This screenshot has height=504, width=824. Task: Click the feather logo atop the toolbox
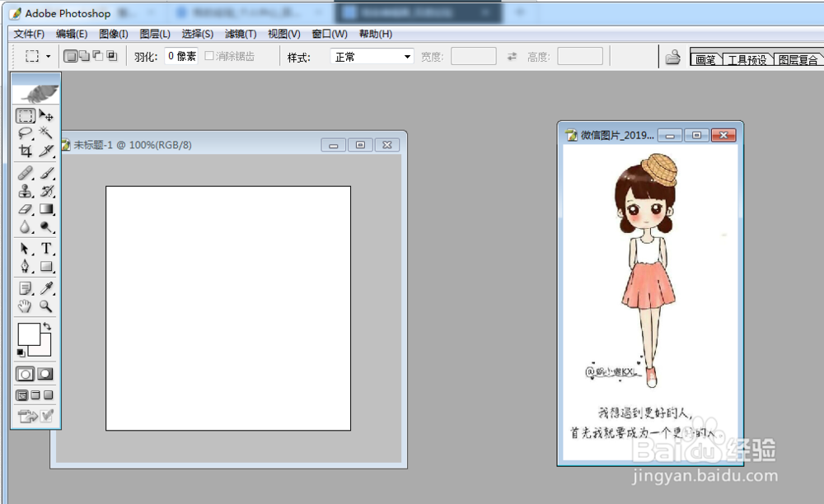(x=35, y=93)
